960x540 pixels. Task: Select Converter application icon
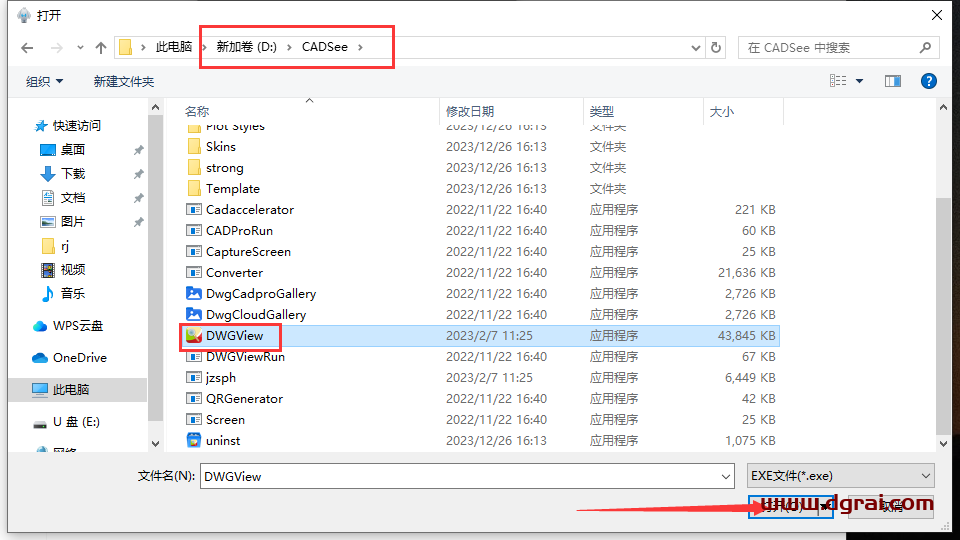pyautogui.click(x=194, y=272)
